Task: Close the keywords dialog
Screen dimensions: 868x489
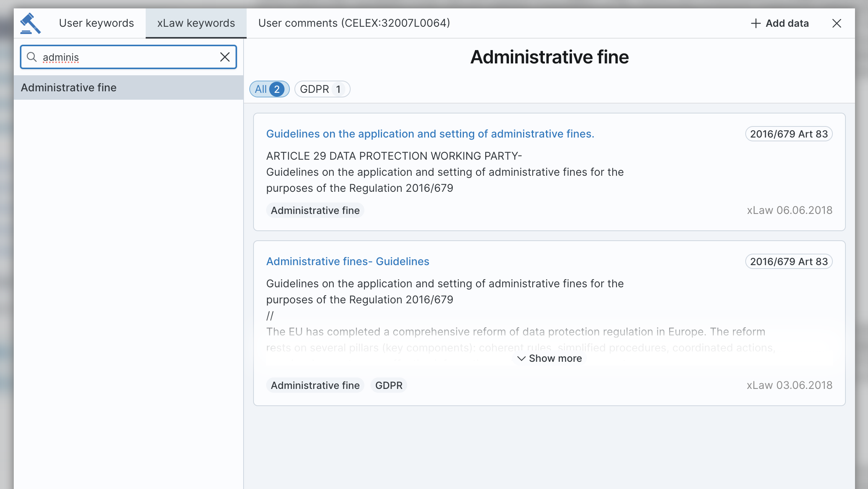Action: (837, 23)
